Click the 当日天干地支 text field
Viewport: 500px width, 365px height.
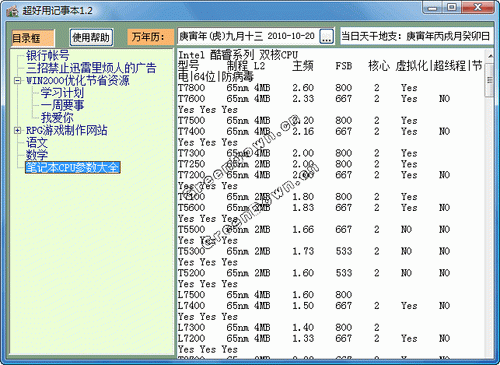click(416, 36)
